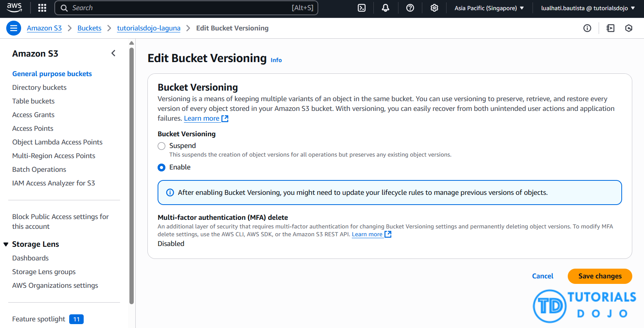Open Feature spotlight in sidebar
The image size is (644, 328).
(39, 319)
